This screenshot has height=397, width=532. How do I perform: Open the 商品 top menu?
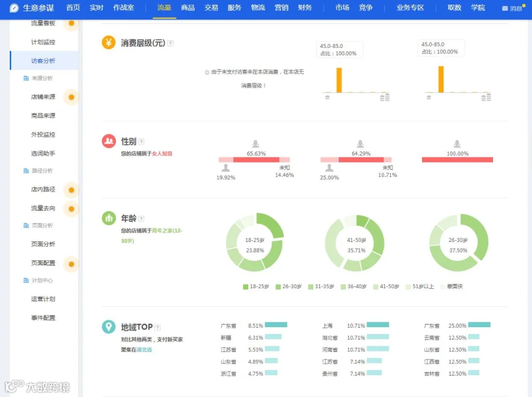click(187, 8)
